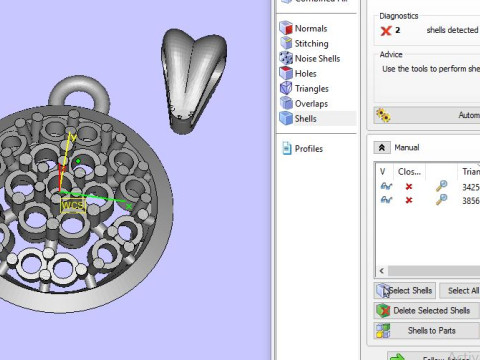
Task: Sort by the Clos... column header
Action: (x=409, y=172)
